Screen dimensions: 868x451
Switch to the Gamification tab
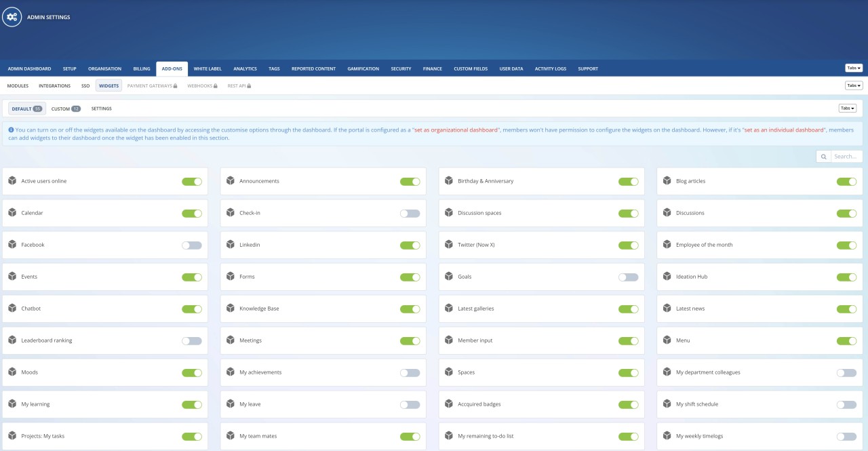point(363,68)
